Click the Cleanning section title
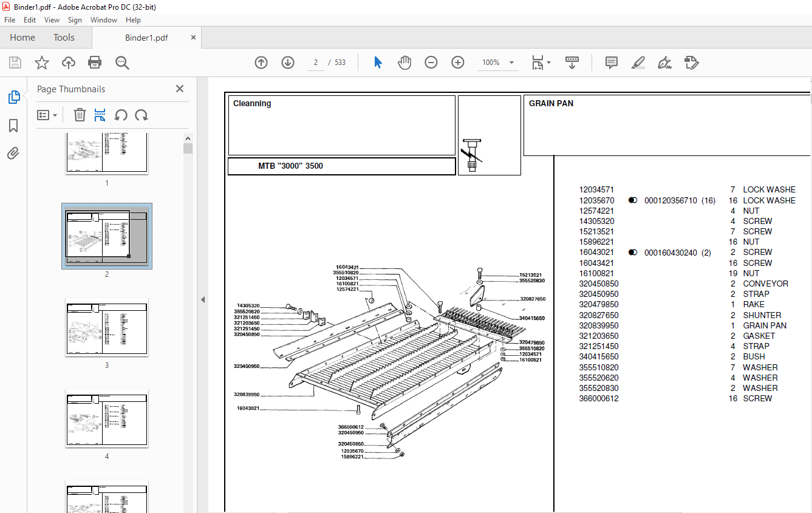Viewport: 812px width, 513px height. pyautogui.click(x=252, y=103)
